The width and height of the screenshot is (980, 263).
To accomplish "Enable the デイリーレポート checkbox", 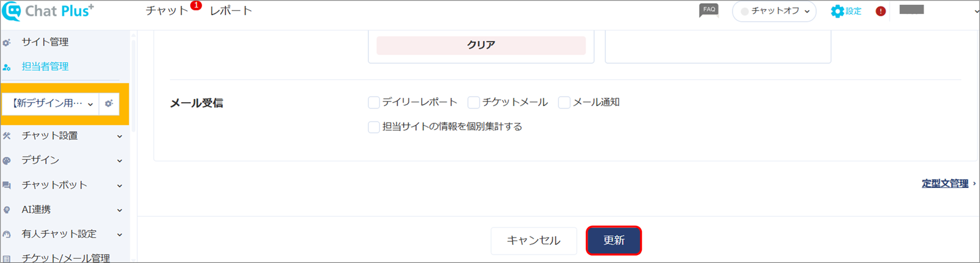I will (x=374, y=102).
